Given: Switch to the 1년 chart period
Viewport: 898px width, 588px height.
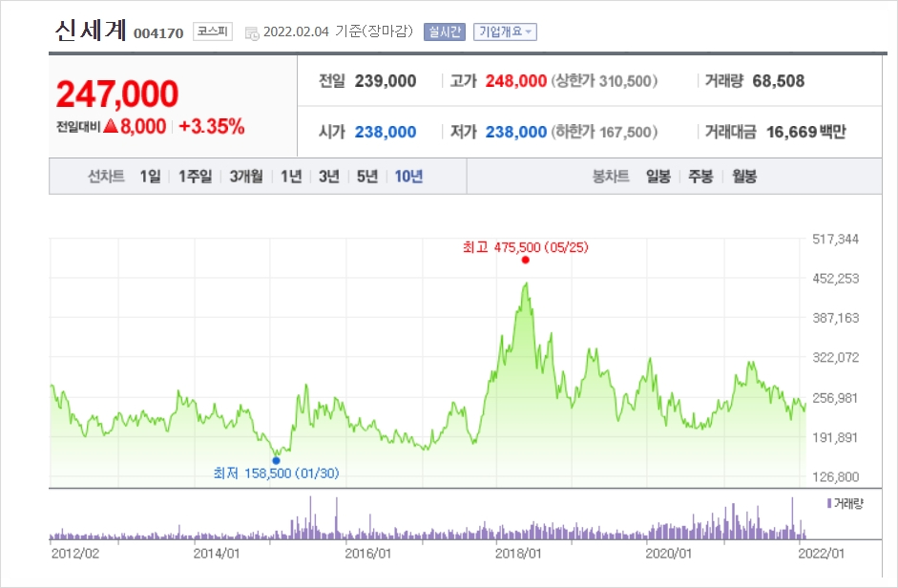Looking at the screenshot, I should click(x=291, y=177).
